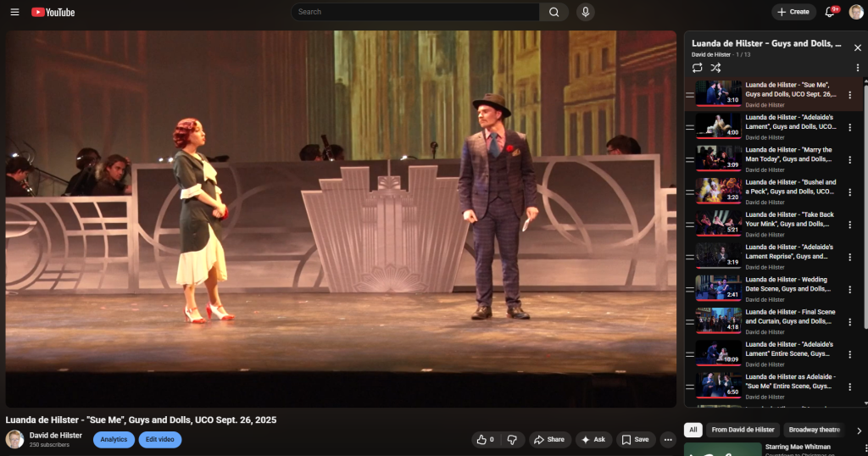The image size is (868, 456).
Task: Open the notifications bell
Action: 831,12
